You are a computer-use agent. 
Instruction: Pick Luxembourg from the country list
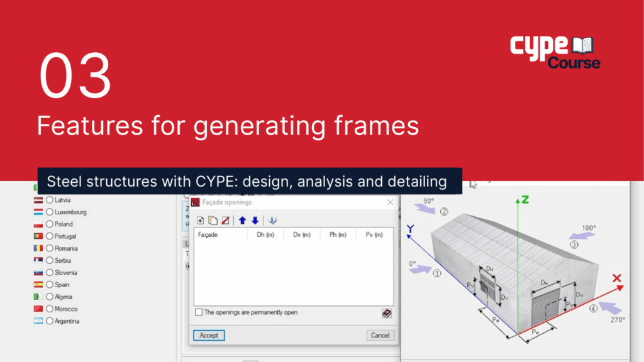(50, 212)
